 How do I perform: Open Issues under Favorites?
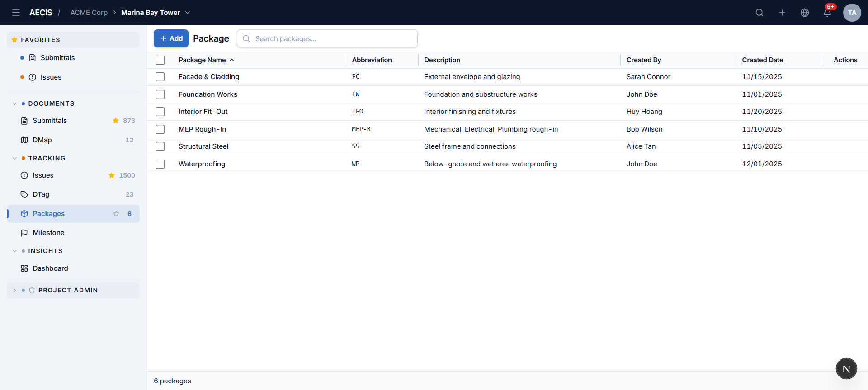51,77
